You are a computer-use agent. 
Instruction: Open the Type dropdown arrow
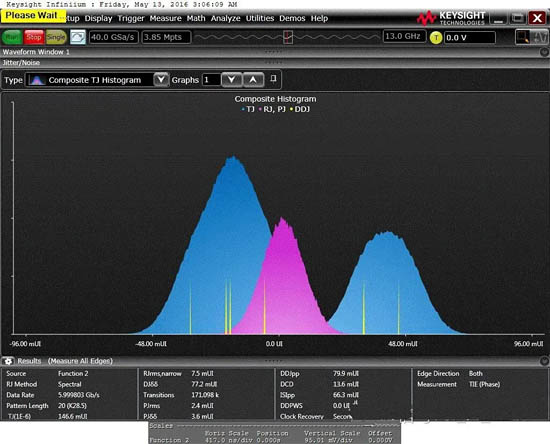point(161,80)
